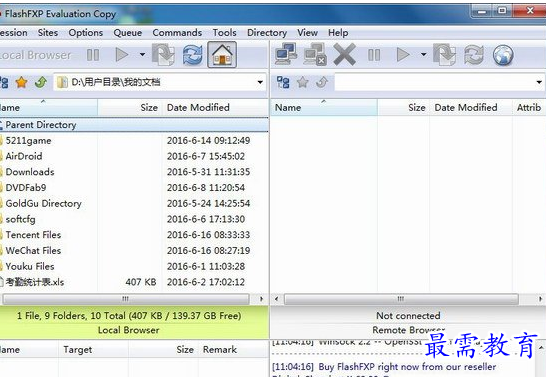Click the Not connected status text
The height and width of the screenshot is (377, 546).
408,316
